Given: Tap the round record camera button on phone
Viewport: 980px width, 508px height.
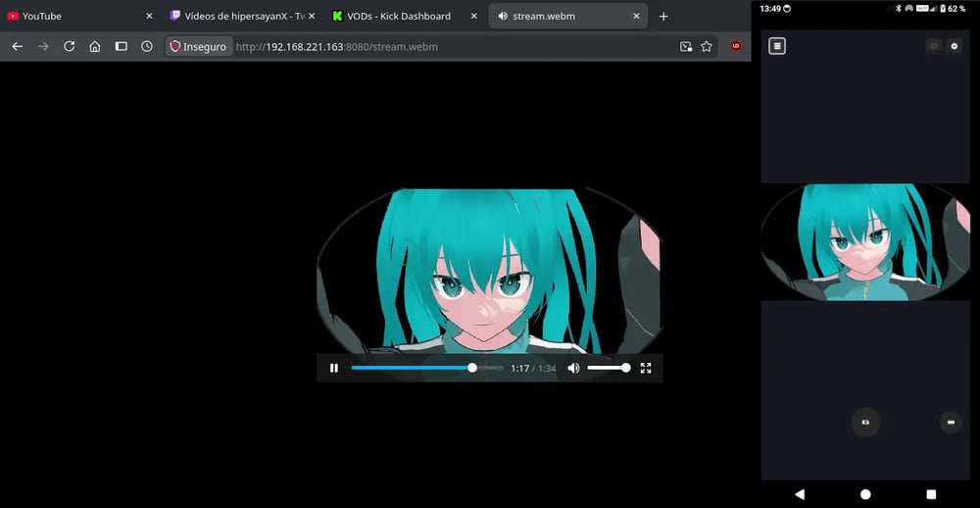Looking at the screenshot, I should point(865,423).
